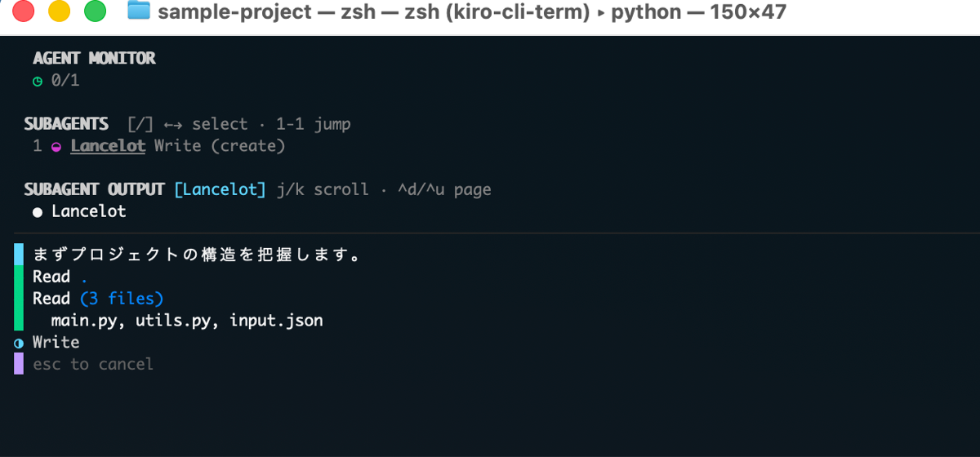Click the "esc to cancel" hint
The height and width of the screenshot is (457, 980).
click(93, 364)
